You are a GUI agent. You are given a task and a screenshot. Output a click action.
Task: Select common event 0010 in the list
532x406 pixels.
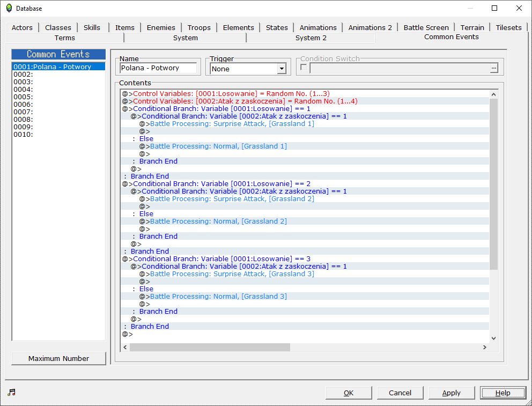click(x=58, y=134)
